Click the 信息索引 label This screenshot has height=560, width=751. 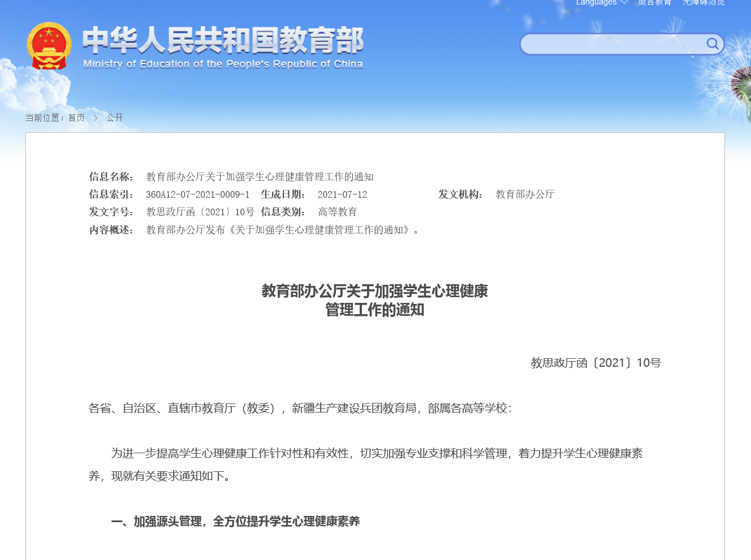pos(112,194)
